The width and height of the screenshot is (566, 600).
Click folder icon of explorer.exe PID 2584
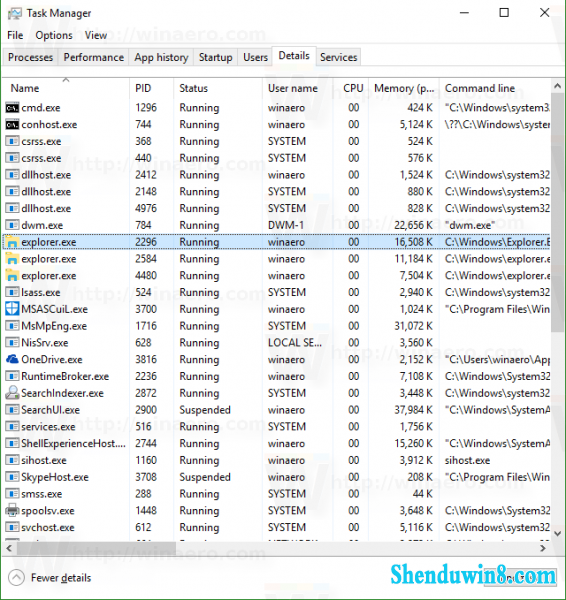[12, 259]
